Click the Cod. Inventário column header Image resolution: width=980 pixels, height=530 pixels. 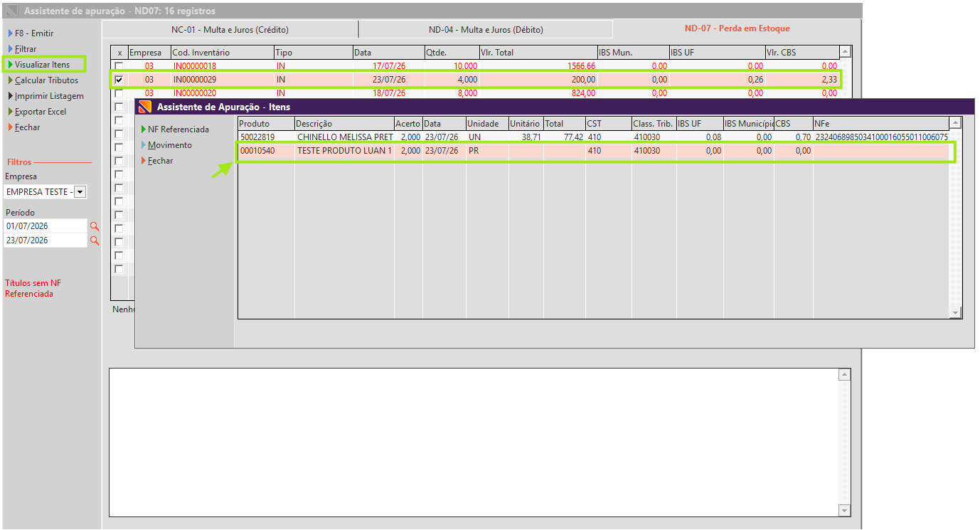tap(223, 53)
